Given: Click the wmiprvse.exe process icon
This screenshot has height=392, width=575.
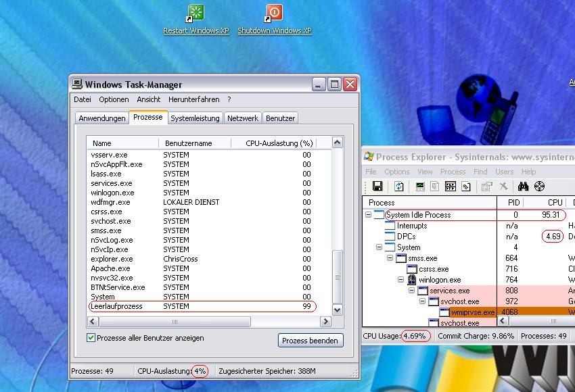Looking at the screenshot, I should tap(444, 312).
